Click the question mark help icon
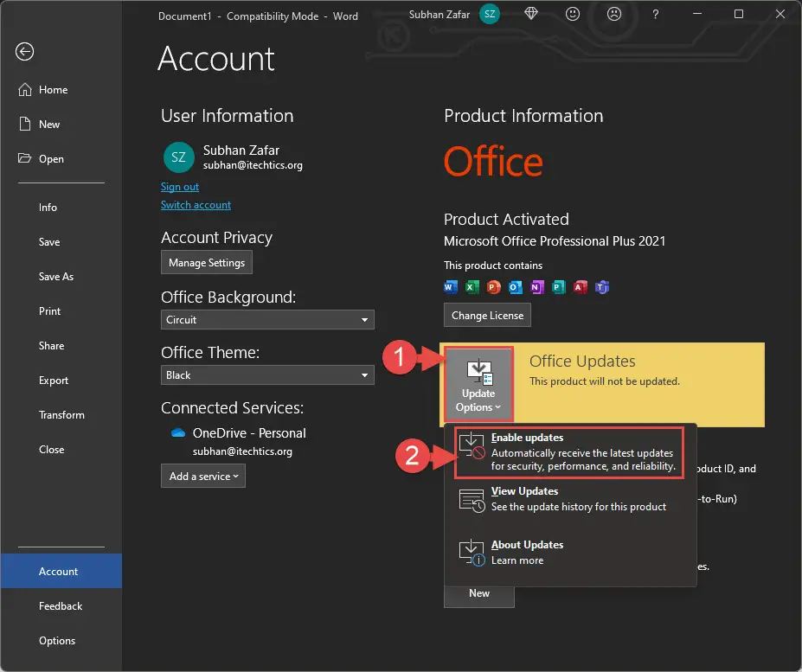The height and width of the screenshot is (672, 802). [x=655, y=15]
